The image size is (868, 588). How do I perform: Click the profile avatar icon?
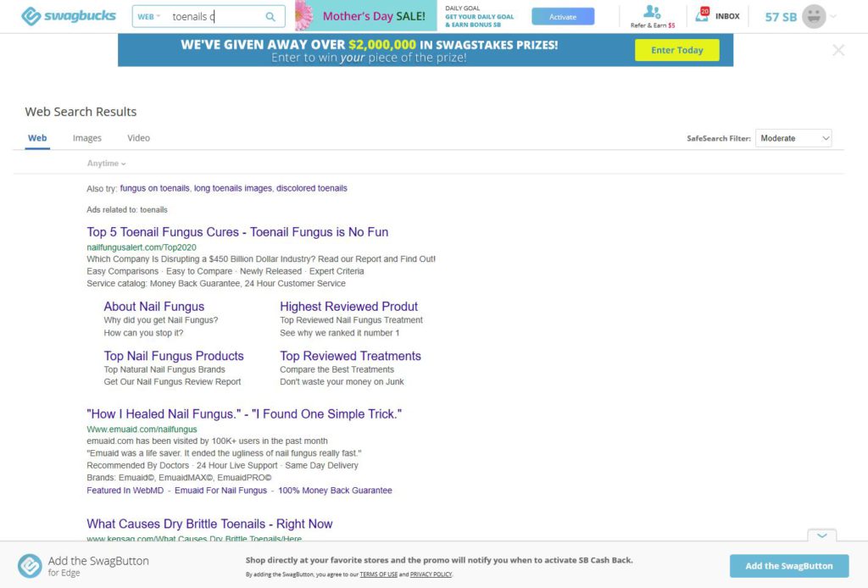(x=814, y=17)
